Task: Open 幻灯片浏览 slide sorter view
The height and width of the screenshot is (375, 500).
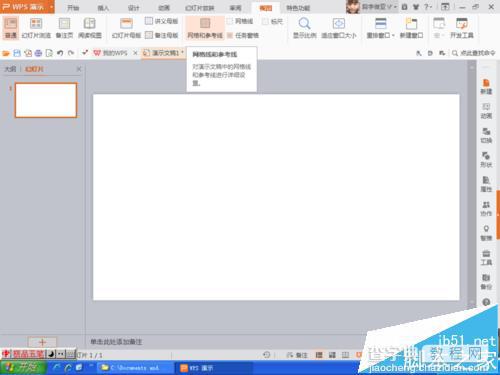Action: (36, 28)
